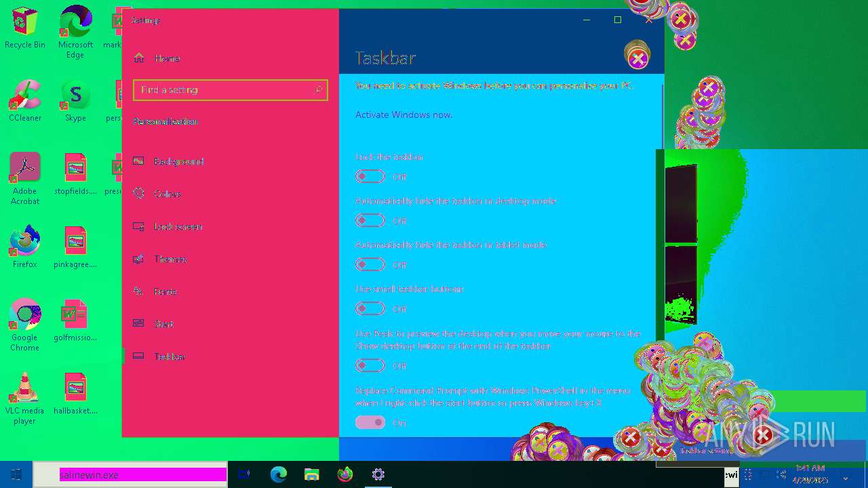Open Fonts settings
Screen dimensions: 868x488
click(x=231, y=291)
